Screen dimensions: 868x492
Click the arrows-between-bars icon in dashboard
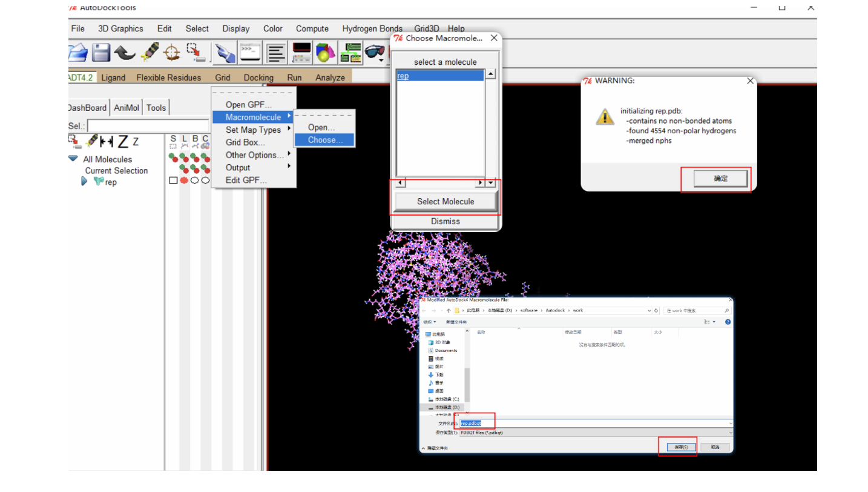point(107,142)
